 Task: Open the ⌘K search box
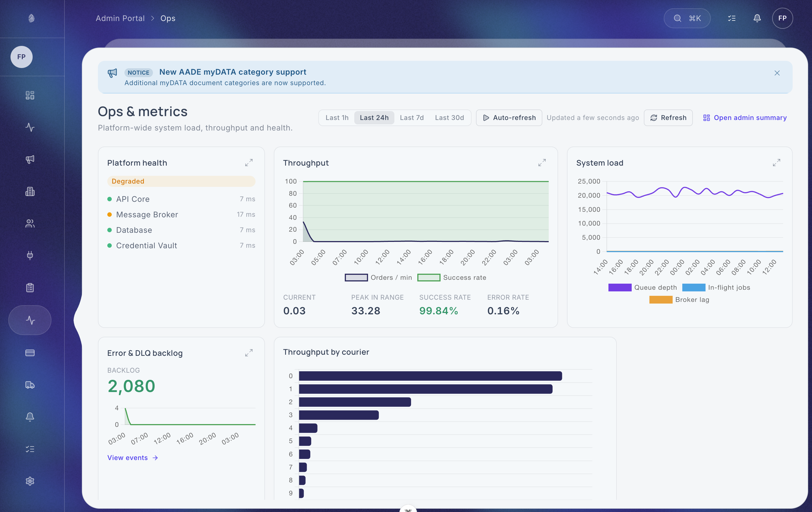687,18
